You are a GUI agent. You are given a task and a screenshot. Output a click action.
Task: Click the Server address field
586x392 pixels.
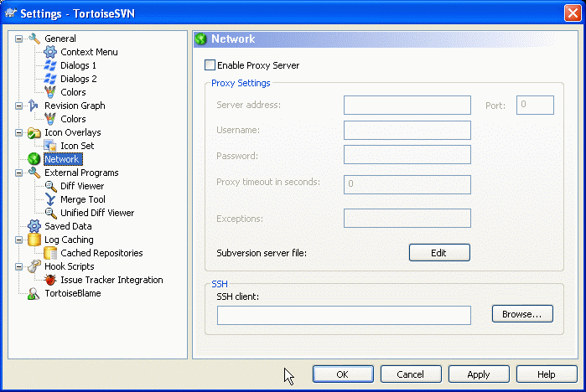coord(407,105)
